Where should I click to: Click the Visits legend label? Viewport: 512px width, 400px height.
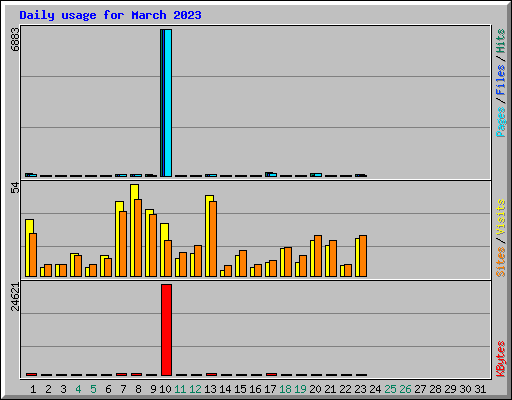pos(500,217)
